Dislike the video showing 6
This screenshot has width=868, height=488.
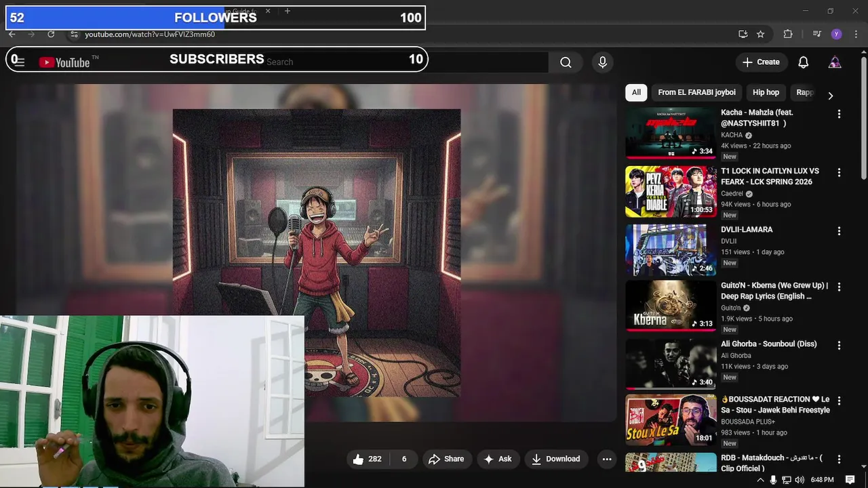tap(403, 459)
